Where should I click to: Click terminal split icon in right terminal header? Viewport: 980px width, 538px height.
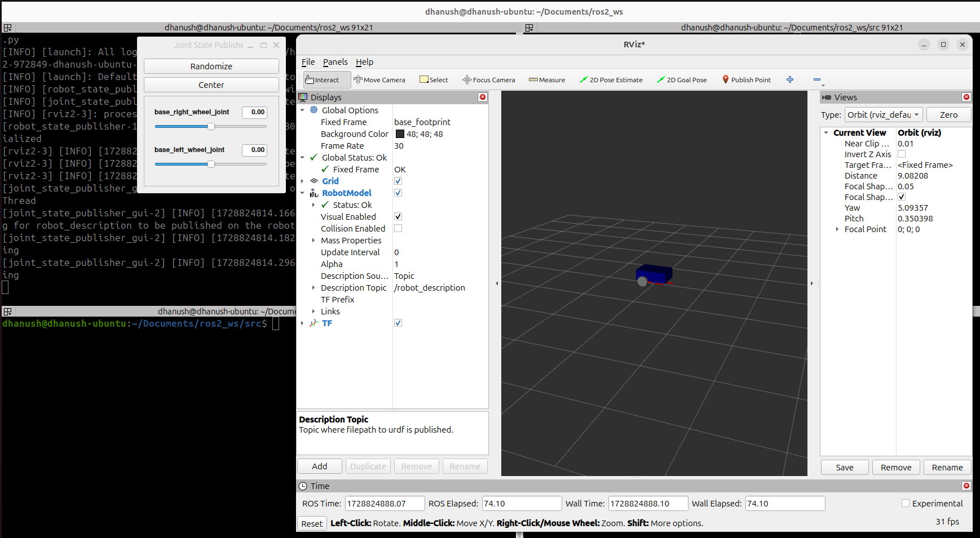tap(529, 28)
